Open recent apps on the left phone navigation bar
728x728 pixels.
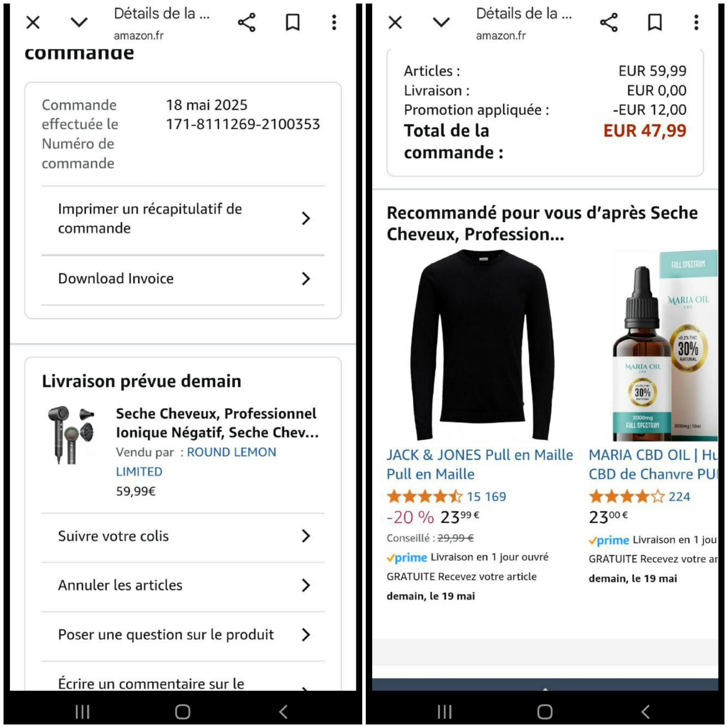point(82,712)
